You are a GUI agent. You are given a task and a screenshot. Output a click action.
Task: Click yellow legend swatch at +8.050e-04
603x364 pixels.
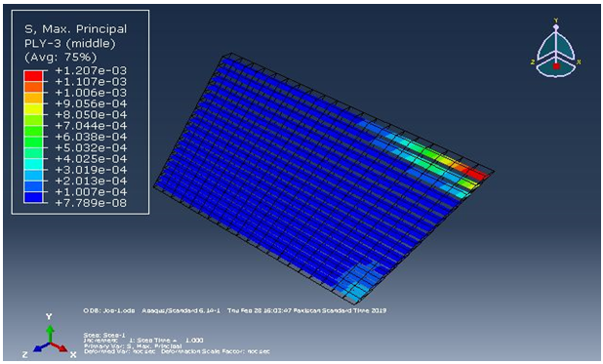[x=33, y=109]
